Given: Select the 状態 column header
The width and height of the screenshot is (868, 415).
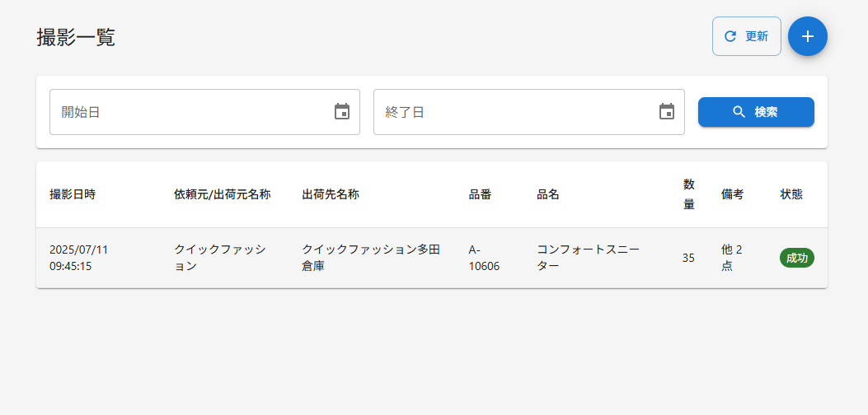Looking at the screenshot, I should point(791,195).
